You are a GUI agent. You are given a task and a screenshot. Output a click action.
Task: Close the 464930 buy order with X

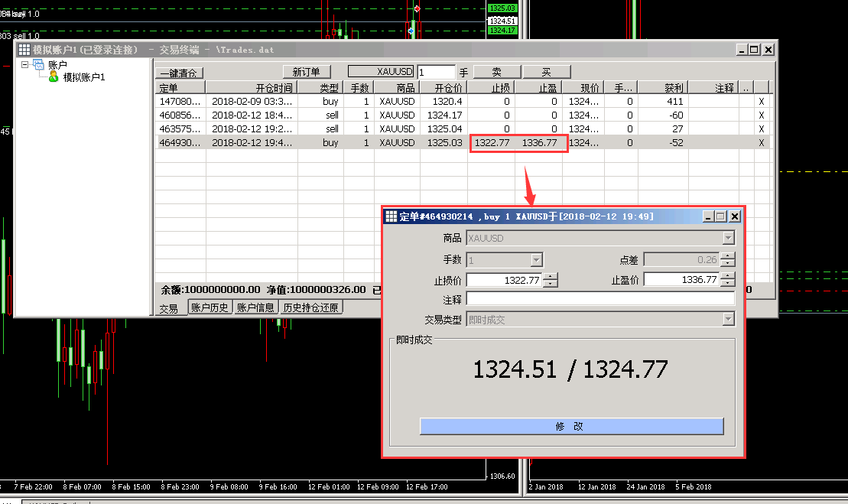coord(761,143)
